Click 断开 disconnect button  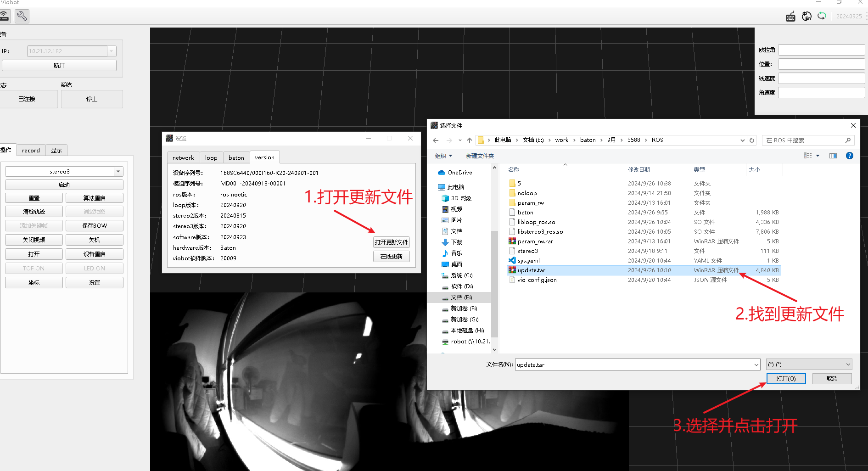(59, 66)
